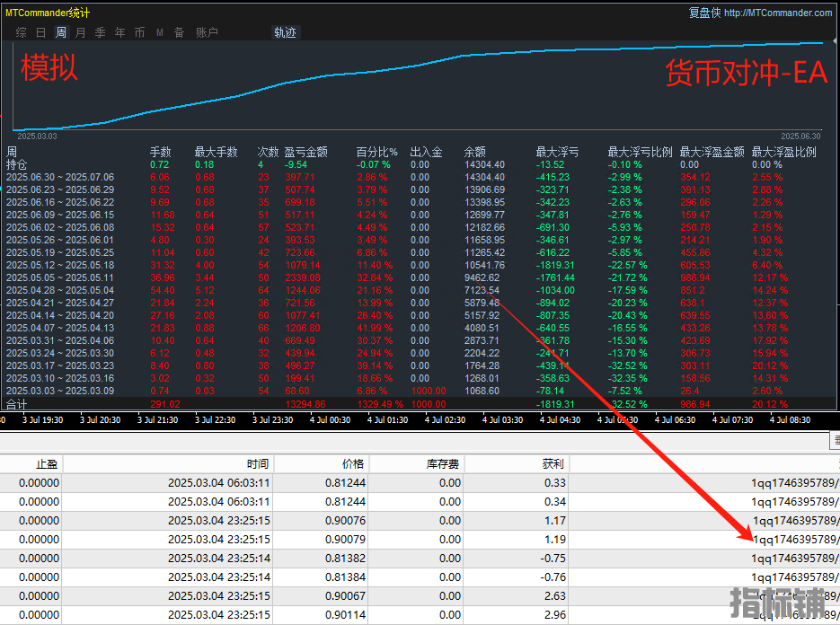
Task: Open the 账户 account tab
Action: tap(207, 32)
